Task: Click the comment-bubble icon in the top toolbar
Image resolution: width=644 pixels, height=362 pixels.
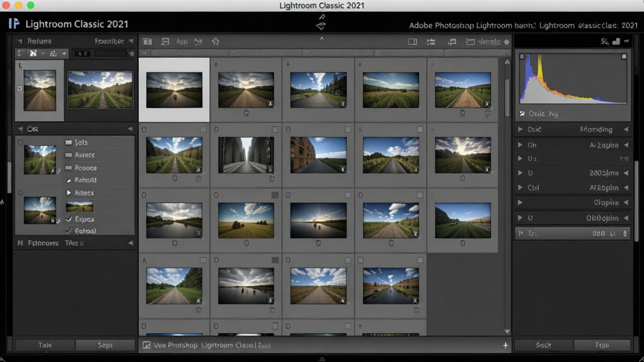Action: point(452,42)
